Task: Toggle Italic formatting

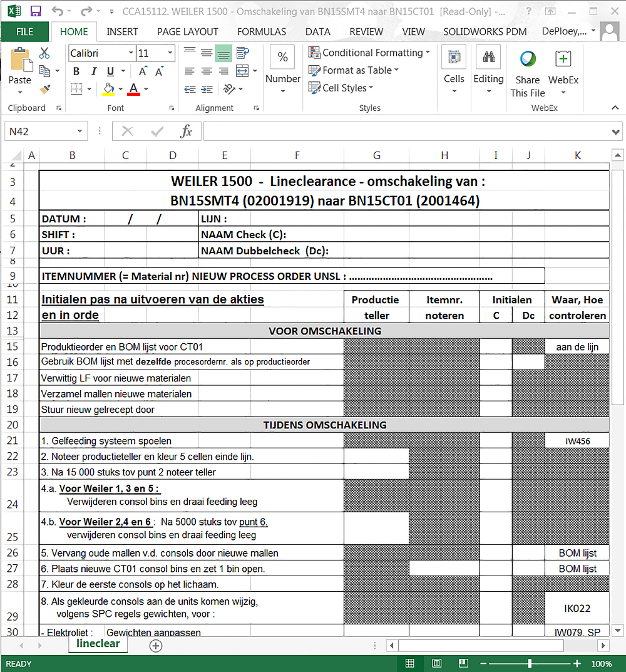Action: [x=93, y=71]
